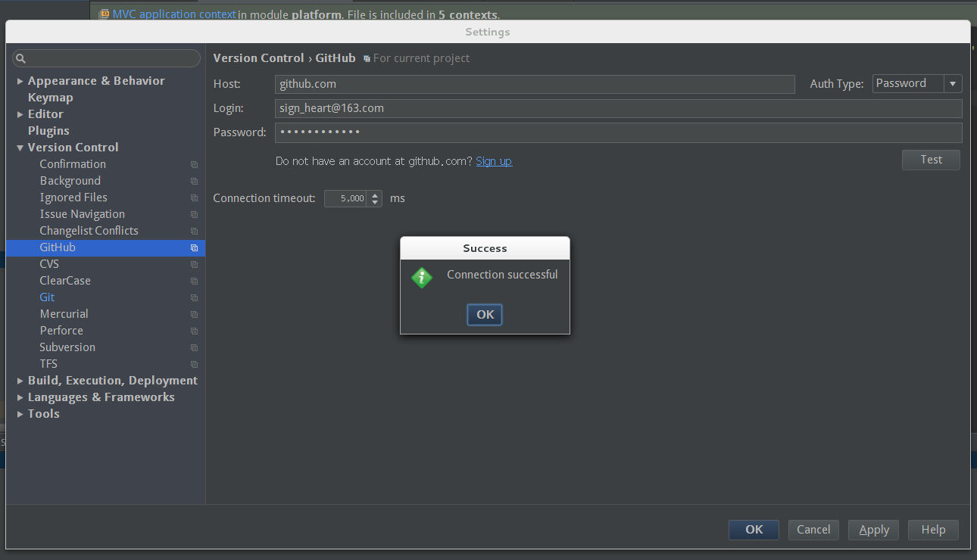Select TFS settings page

pyautogui.click(x=48, y=364)
